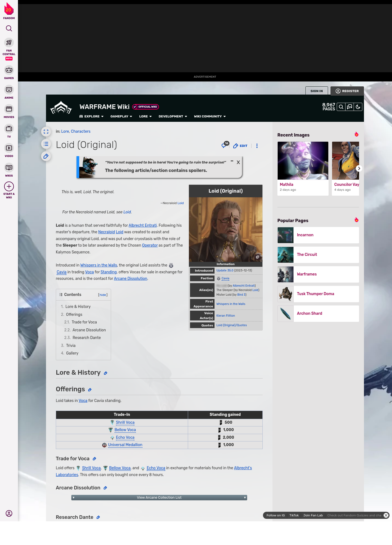Expand the Explore menu
Image resolution: width=392 pixels, height=545 pixels.
pos(91,116)
